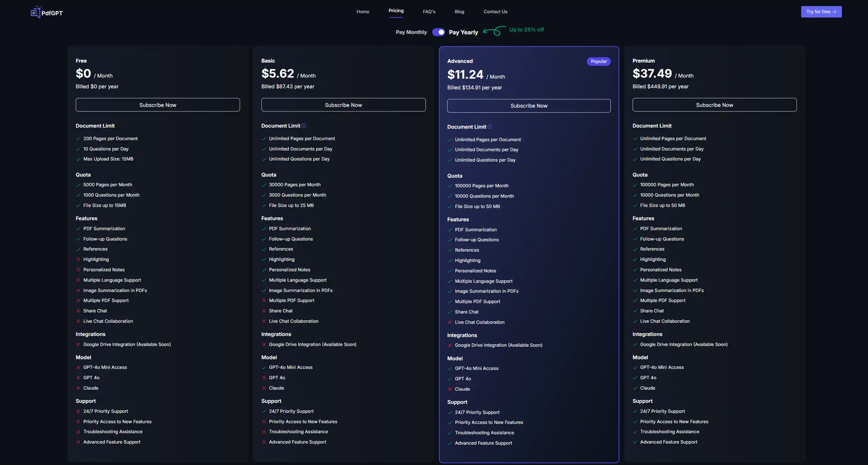The height and width of the screenshot is (465, 868).
Task: Click red cross by Free Google Drive Integration
Action: coord(78,345)
